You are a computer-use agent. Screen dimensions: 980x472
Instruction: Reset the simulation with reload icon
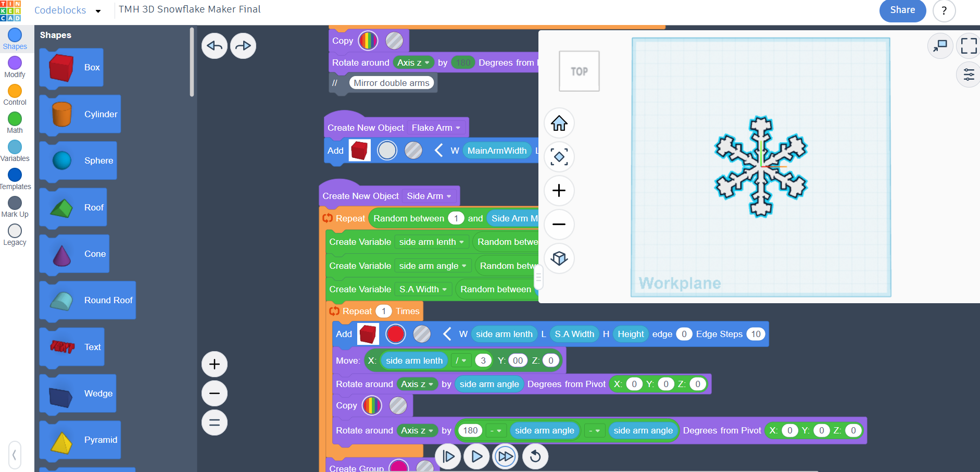pos(535,457)
